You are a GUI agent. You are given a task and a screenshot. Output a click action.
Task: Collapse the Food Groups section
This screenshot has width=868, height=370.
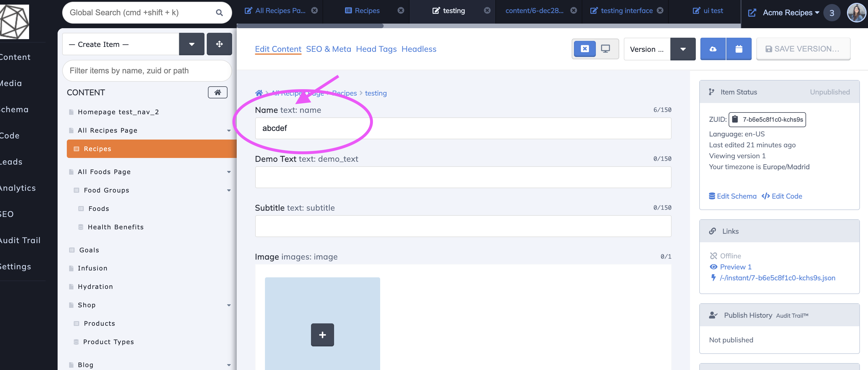229,190
